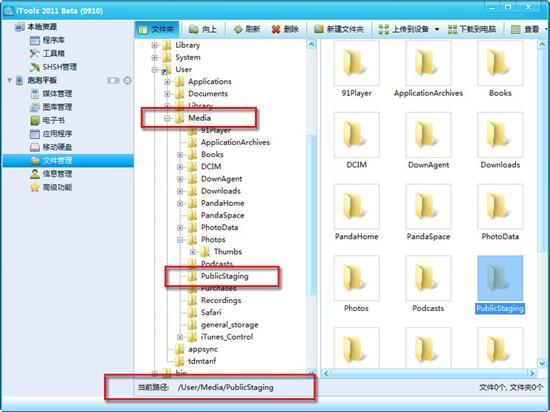Image resolution: width=550 pixels, height=412 pixels.
Task: Collapse the Photos folder tree node
Action: 180,240
